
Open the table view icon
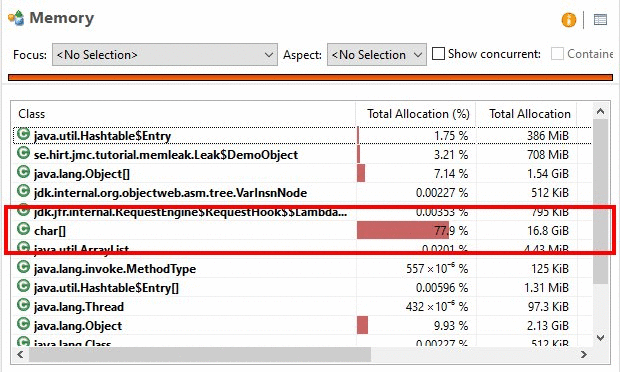(x=600, y=19)
